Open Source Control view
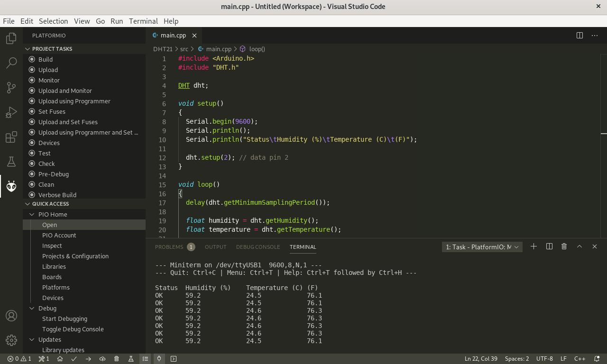This screenshot has height=364, width=607. point(11,87)
